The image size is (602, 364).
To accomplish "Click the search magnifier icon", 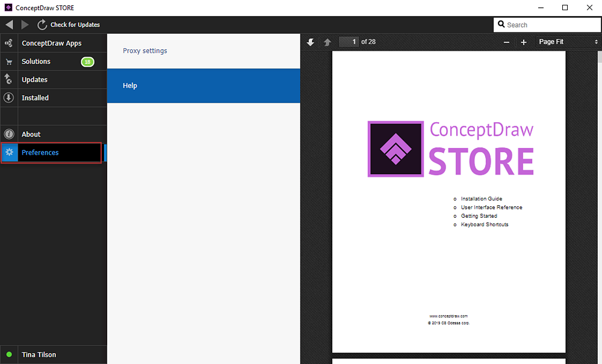I will pos(501,24).
